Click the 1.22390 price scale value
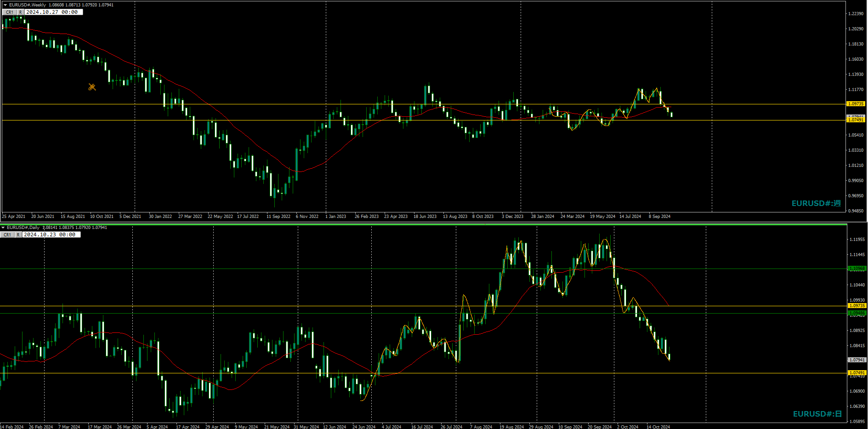 [x=856, y=14]
